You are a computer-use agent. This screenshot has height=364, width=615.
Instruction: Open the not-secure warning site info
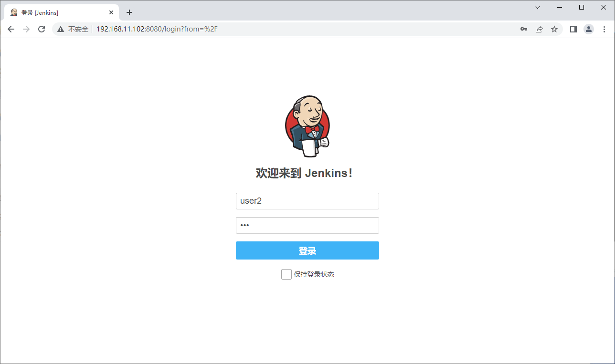pyautogui.click(x=61, y=29)
